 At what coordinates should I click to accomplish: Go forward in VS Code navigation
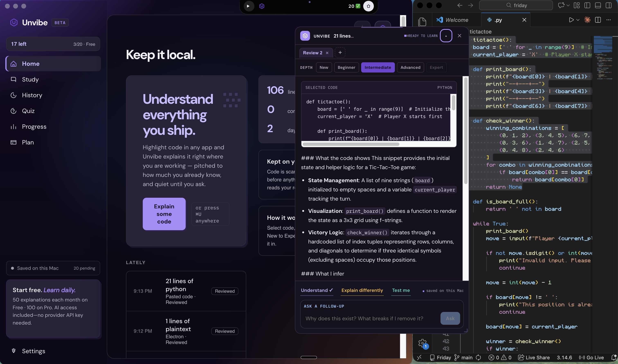tap(470, 5)
